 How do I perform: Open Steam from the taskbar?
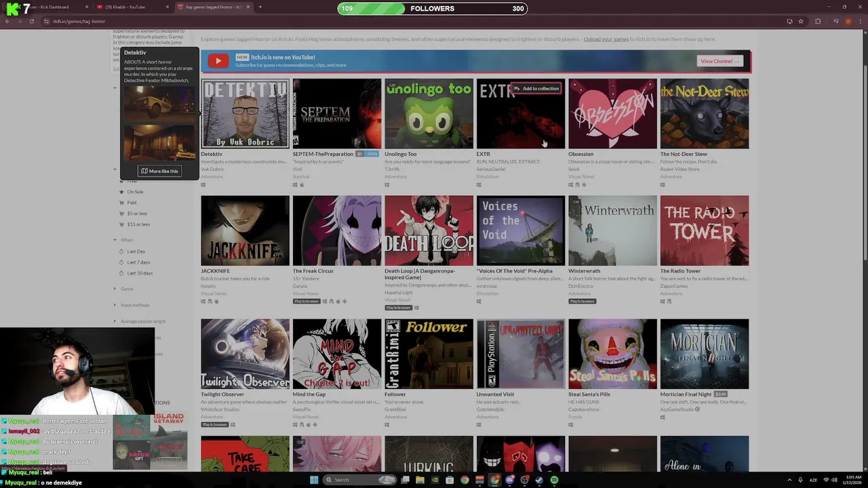coord(539,480)
